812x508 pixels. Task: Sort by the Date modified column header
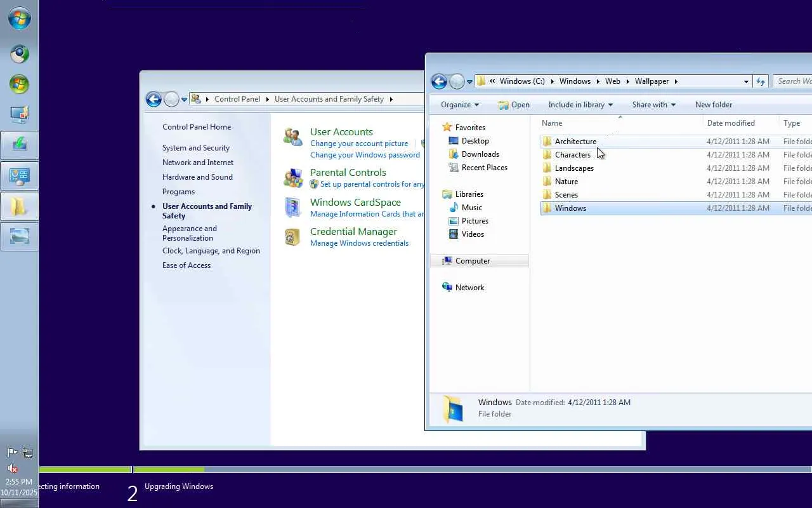coord(740,123)
